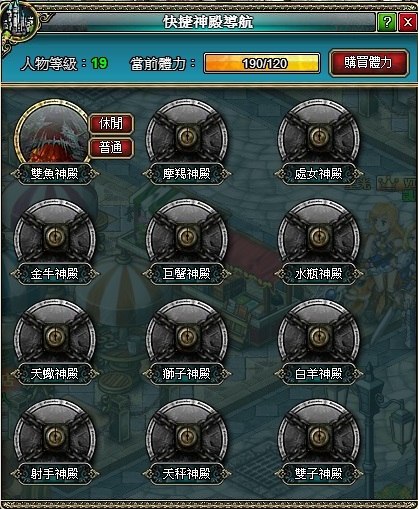Click the 購買體力 buy stamina button
The image size is (418, 509).
pyautogui.click(x=368, y=63)
